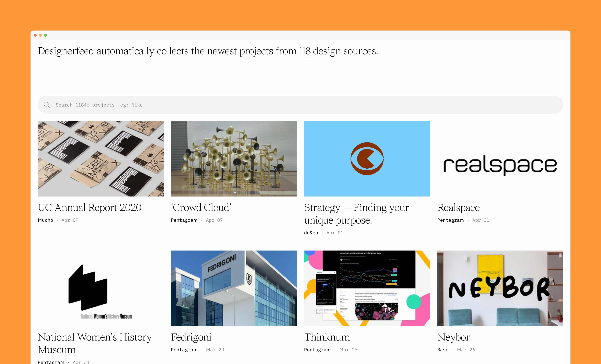Open the Neybor interior thumbnail

tap(500, 288)
